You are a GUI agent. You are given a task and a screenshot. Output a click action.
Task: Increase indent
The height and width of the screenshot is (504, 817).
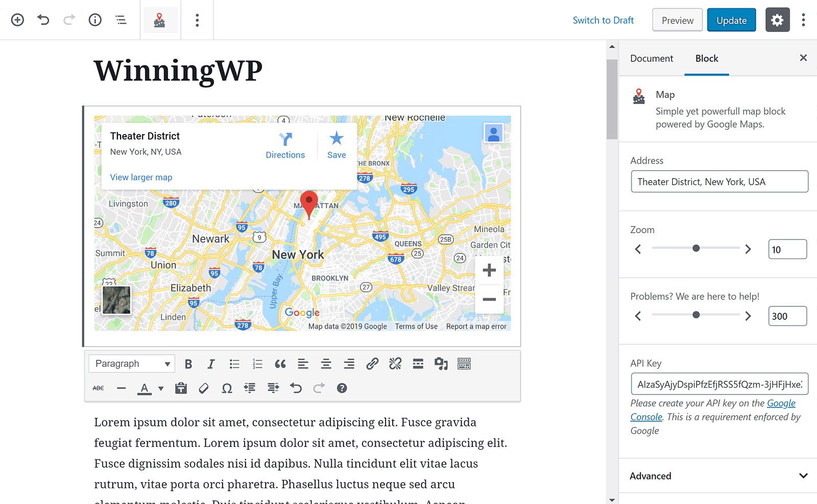tap(273, 388)
